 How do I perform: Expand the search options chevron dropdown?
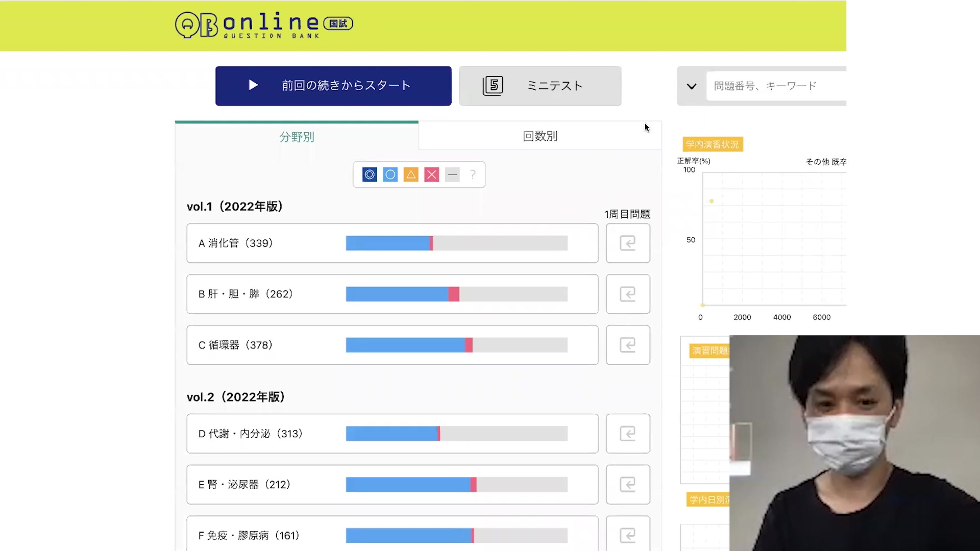coord(692,86)
